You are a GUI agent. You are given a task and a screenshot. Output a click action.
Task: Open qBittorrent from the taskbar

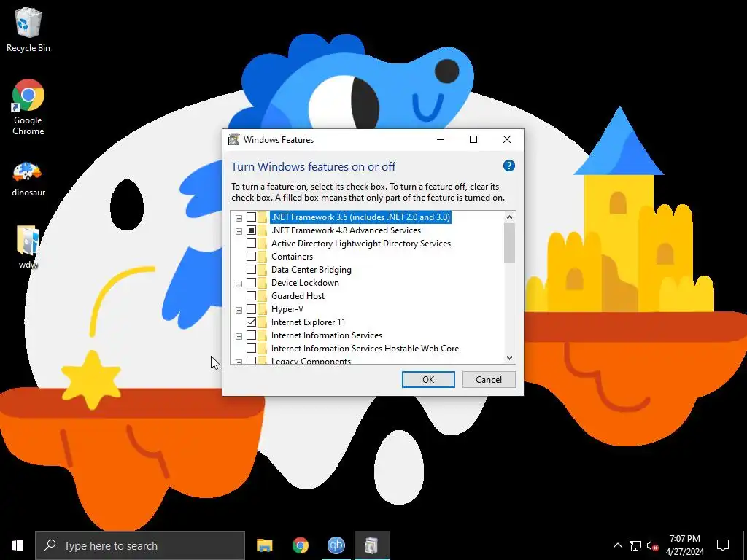[x=336, y=545]
